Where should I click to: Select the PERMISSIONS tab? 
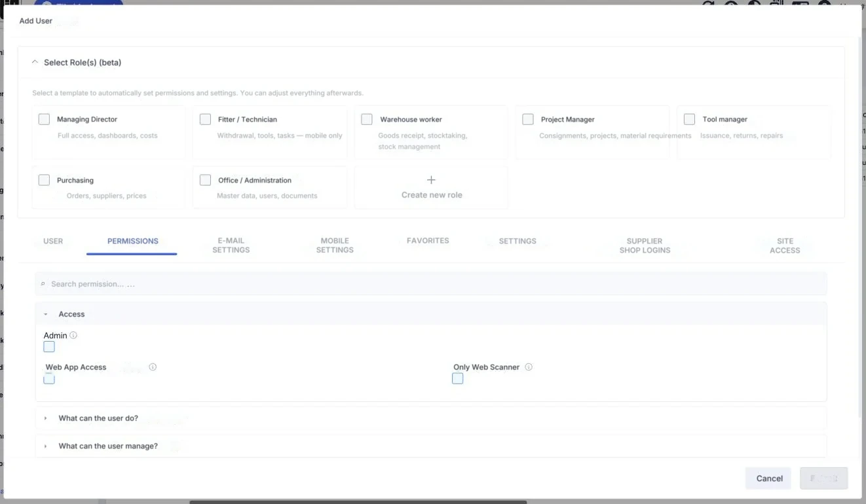click(133, 241)
